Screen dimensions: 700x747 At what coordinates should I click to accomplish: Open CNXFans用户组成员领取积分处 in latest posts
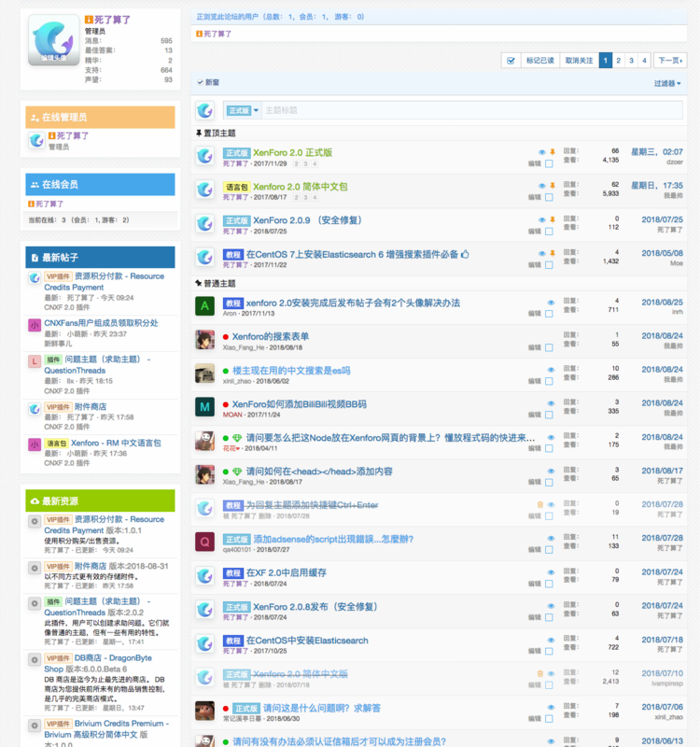[x=101, y=323]
